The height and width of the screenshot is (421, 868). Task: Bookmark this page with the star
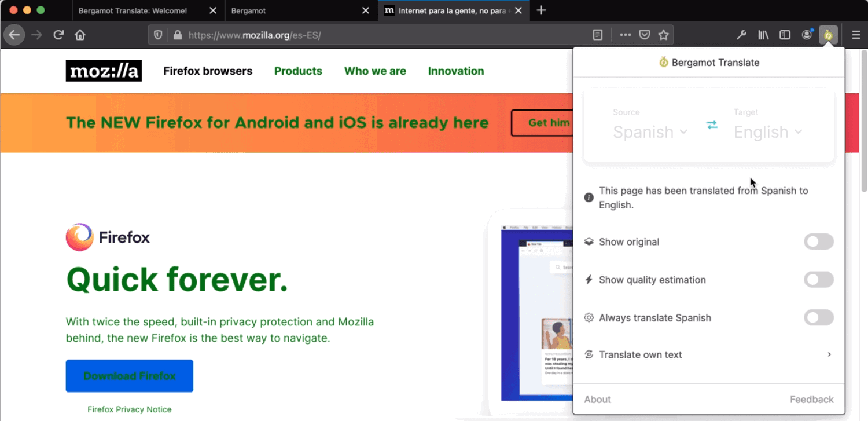pyautogui.click(x=664, y=35)
